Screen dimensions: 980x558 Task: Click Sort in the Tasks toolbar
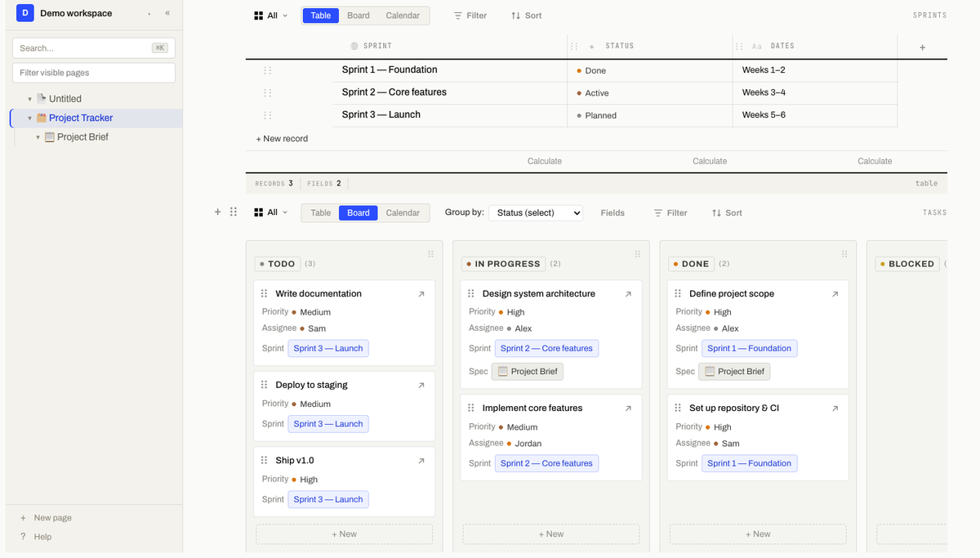727,212
